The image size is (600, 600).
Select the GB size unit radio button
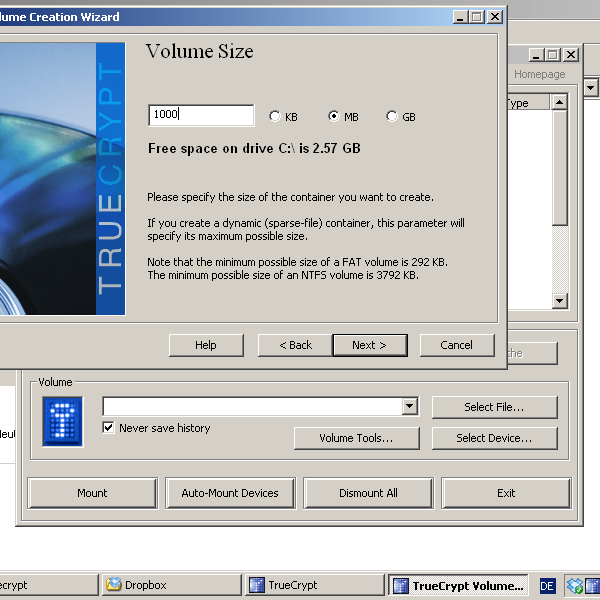[x=391, y=116]
